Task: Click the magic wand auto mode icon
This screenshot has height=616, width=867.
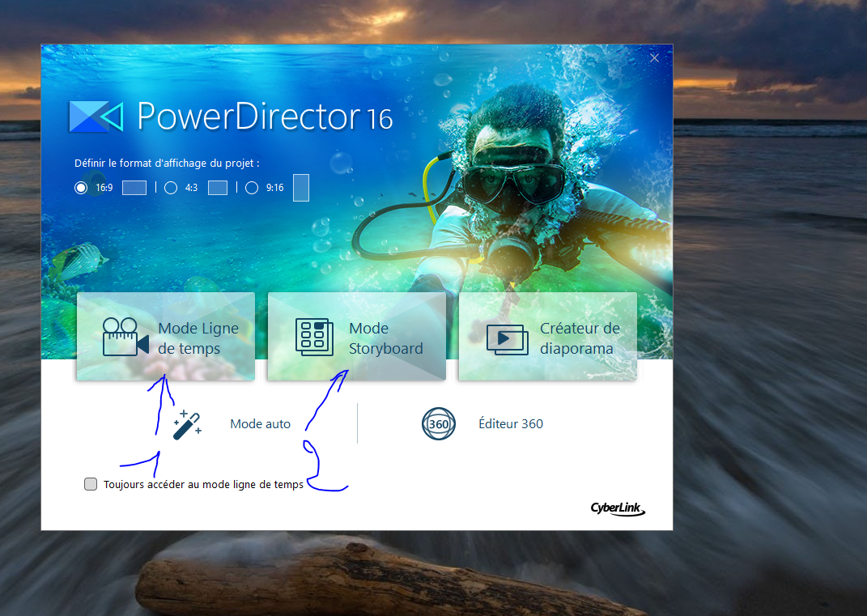Action: point(188,425)
